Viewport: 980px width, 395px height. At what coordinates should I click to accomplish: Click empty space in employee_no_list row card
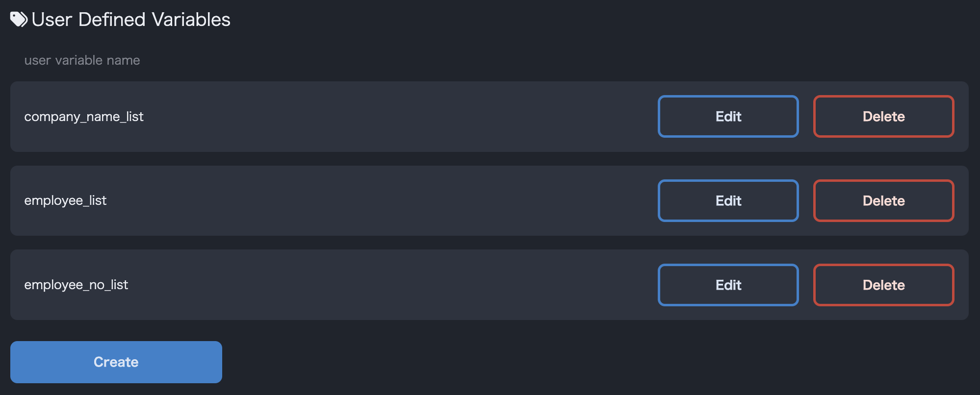tap(392, 285)
